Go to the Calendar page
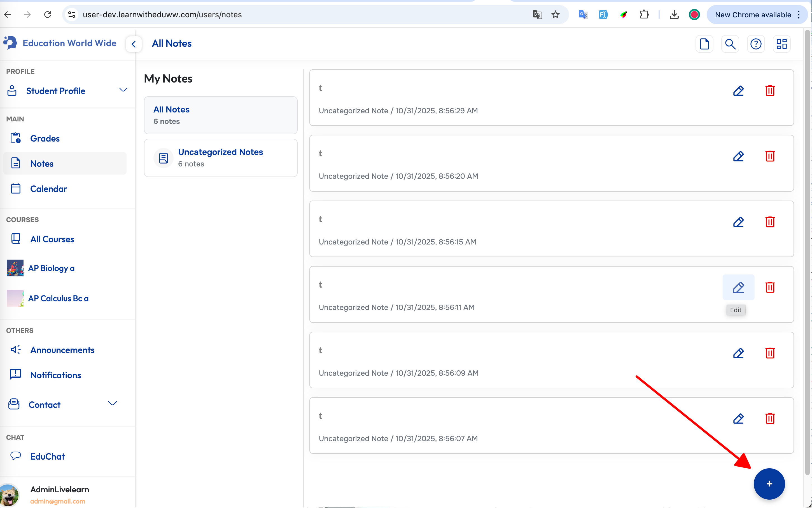The image size is (812, 508). pyautogui.click(x=48, y=189)
